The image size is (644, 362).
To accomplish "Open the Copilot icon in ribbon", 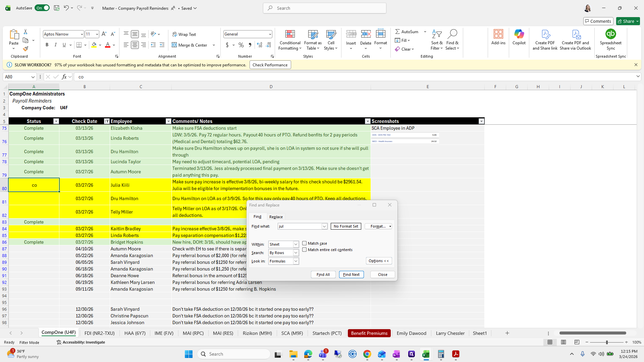I will tap(519, 34).
